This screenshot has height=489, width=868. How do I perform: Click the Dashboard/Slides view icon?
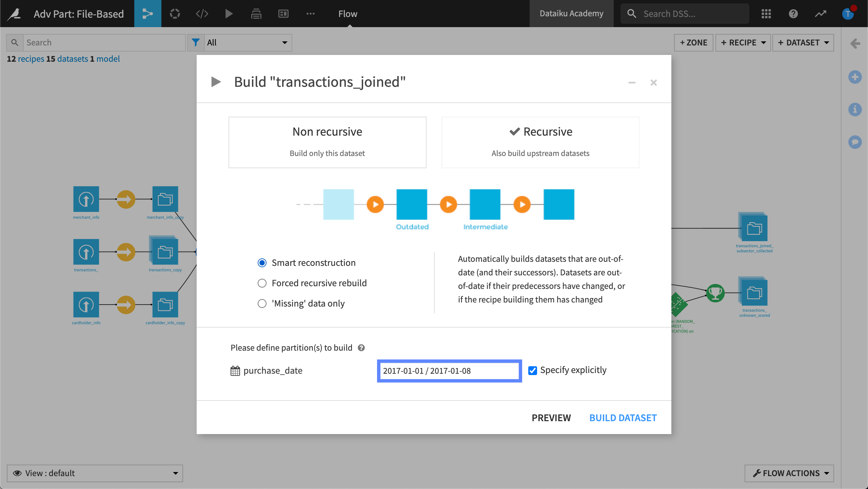coord(284,13)
